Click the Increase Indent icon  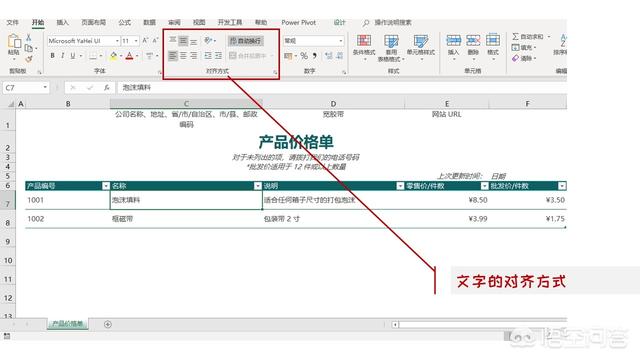[218, 56]
